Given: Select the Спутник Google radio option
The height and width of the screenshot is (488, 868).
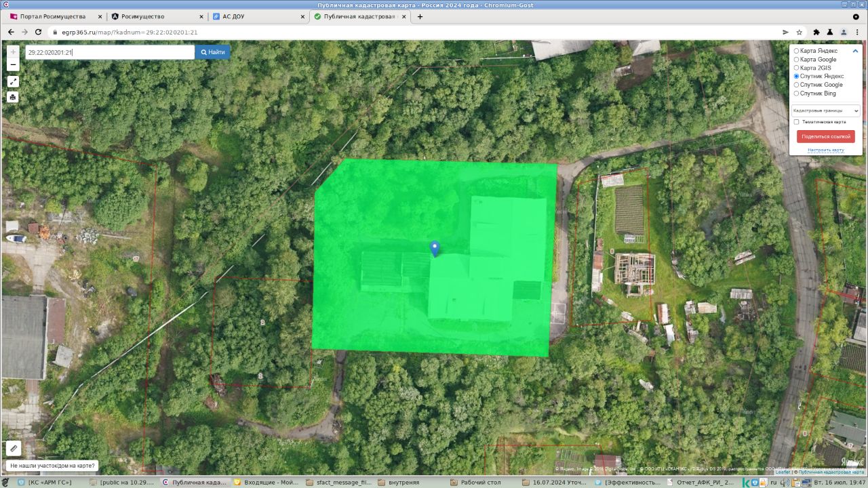Looking at the screenshot, I should [x=797, y=85].
